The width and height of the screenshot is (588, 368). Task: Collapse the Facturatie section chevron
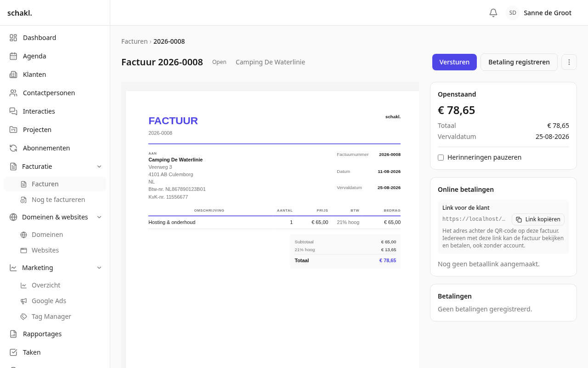coord(99,167)
